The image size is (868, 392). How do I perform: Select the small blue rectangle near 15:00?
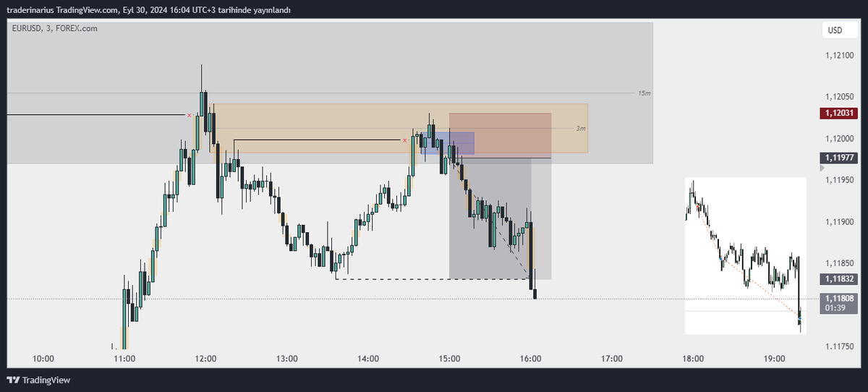click(448, 143)
